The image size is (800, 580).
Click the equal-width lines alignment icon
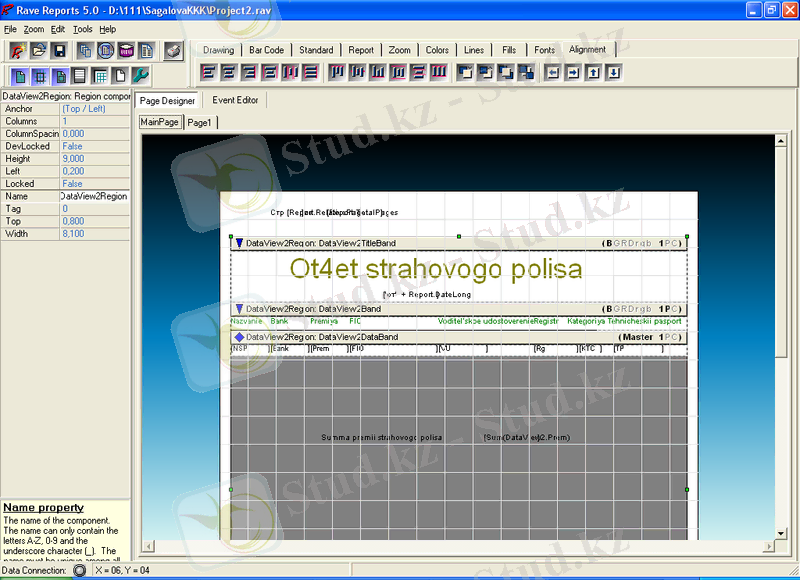coord(310,72)
